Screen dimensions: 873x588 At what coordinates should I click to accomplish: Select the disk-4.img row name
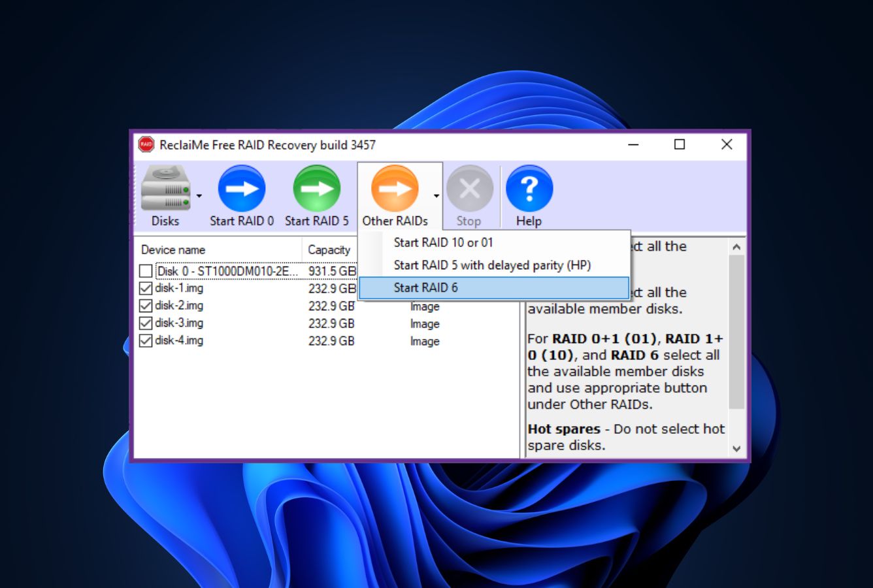tap(179, 340)
